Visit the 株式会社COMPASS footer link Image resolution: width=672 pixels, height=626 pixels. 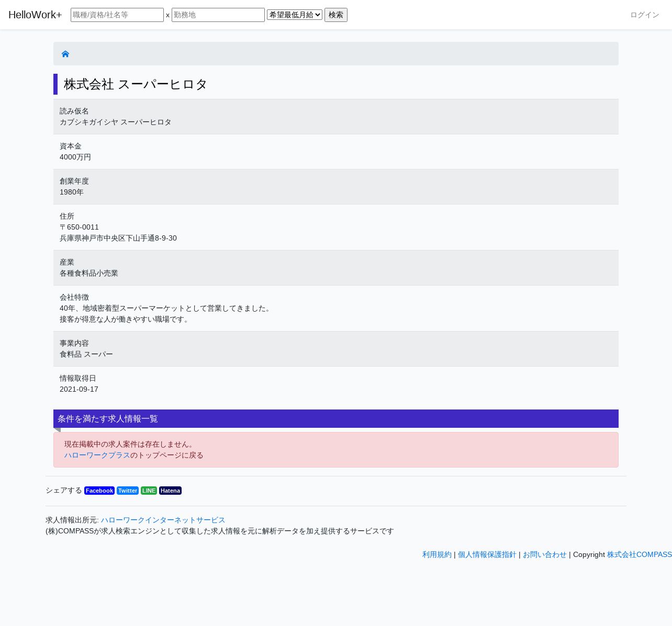640,554
